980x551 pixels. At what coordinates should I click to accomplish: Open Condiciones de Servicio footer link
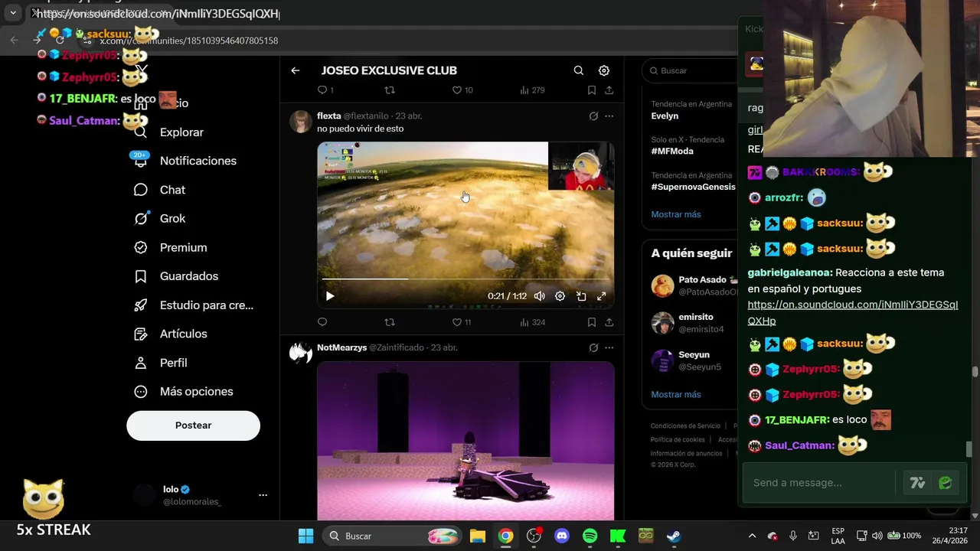pos(685,426)
